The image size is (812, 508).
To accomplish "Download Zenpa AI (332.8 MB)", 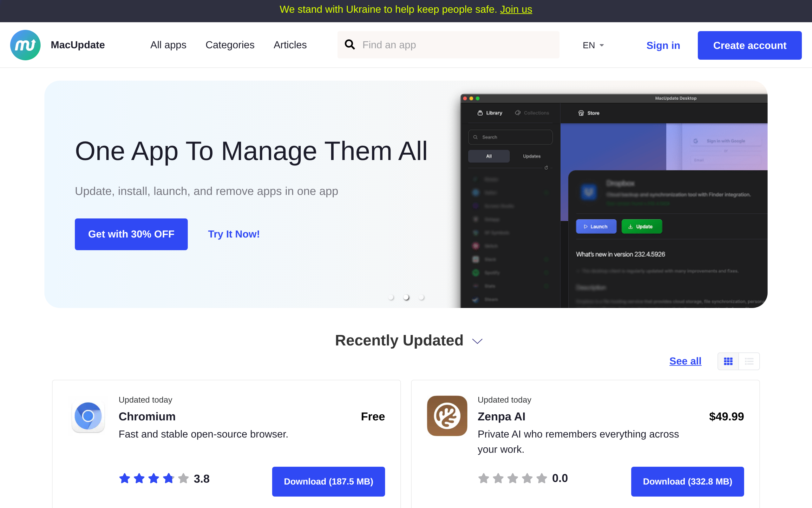I will pyautogui.click(x=688, y=481).
